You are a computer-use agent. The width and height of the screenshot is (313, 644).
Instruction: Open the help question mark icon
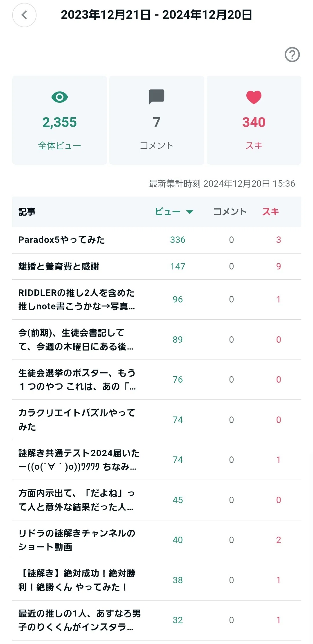click(292, 54)
